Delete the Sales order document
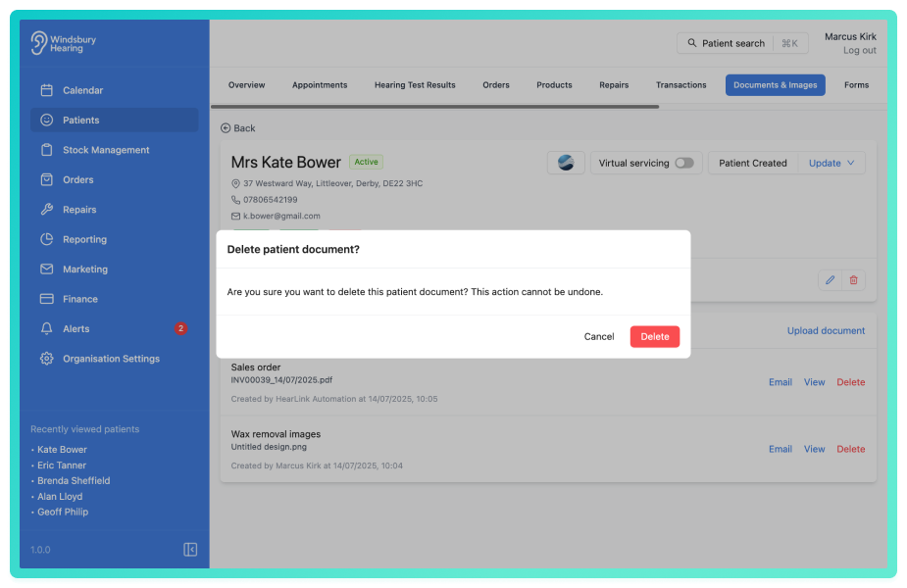Screen dimensions: 907x588 point(851,382)
